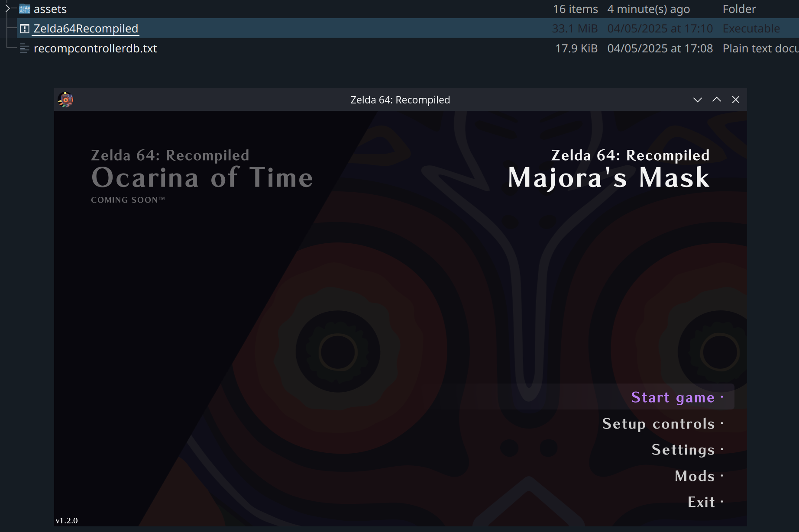The image size is (799, 532).
Task: Select the recompcontrollerdb.txt file row
Action: click(408, 48)
